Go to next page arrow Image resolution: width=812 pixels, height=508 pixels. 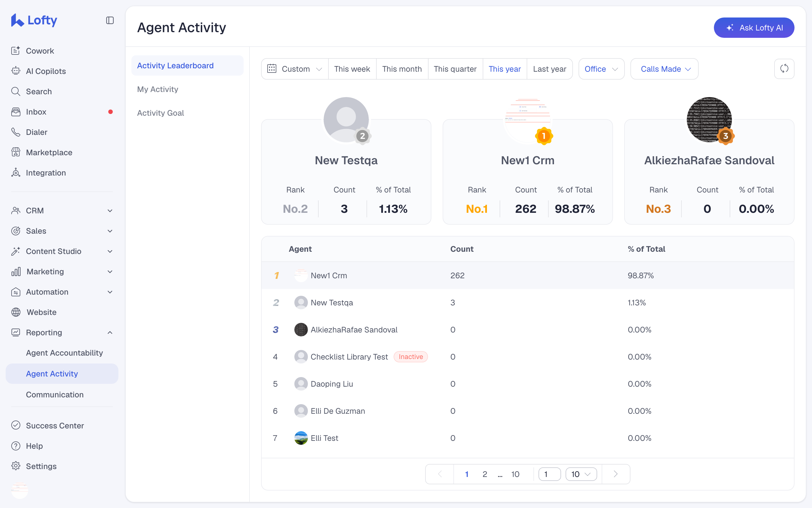[616, 474]
